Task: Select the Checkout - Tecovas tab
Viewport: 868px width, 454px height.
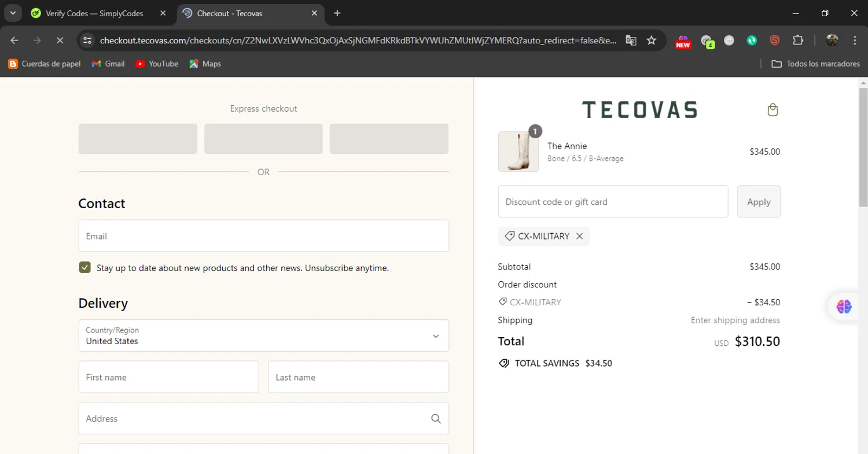Action: pyautogui.click(x=250, y=13)
